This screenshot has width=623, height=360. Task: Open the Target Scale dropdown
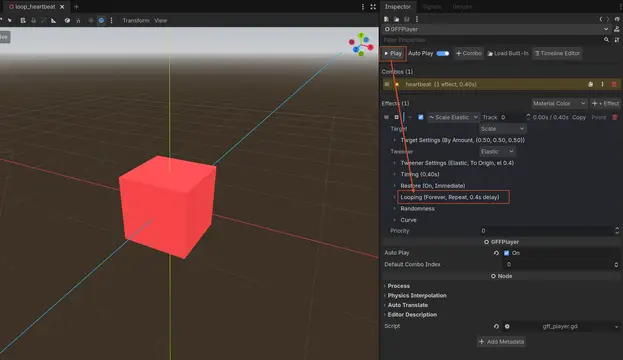pos(503,129)
